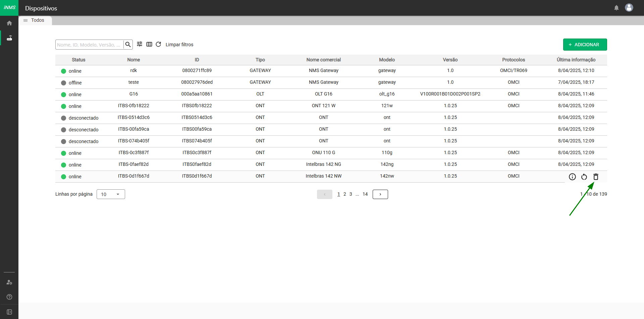
Task: Sort by Status column header
Action: pyautogui.click(x=78, y=60)
